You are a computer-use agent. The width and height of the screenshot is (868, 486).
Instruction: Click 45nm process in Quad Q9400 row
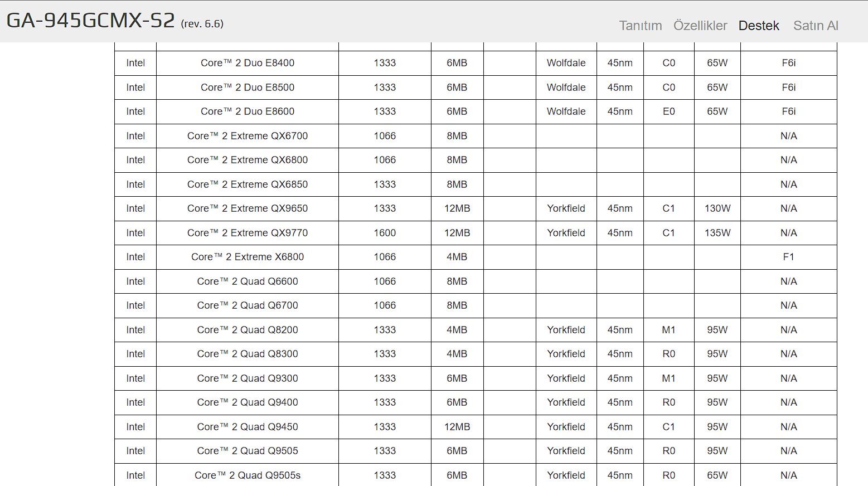click(x=620, y=402)
